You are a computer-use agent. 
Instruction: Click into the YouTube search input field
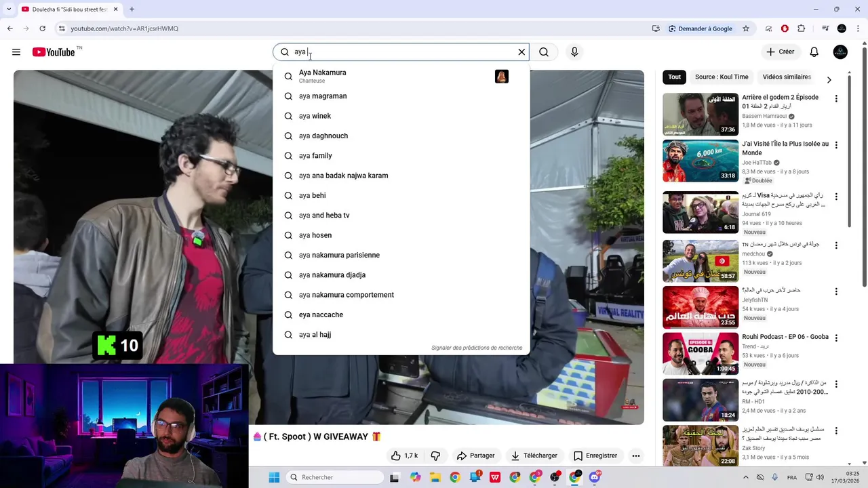pos(403,52)
